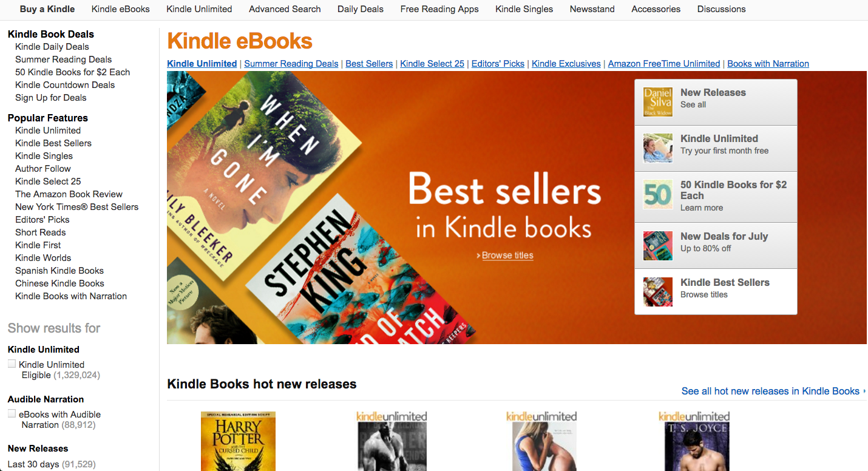
Task: Click Kindle Countdown Deals in sidebar
Action: point(65,85)
